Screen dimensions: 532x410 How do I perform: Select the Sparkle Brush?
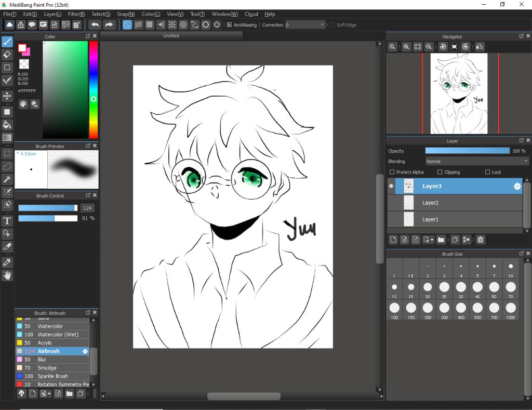click(52, 376)
